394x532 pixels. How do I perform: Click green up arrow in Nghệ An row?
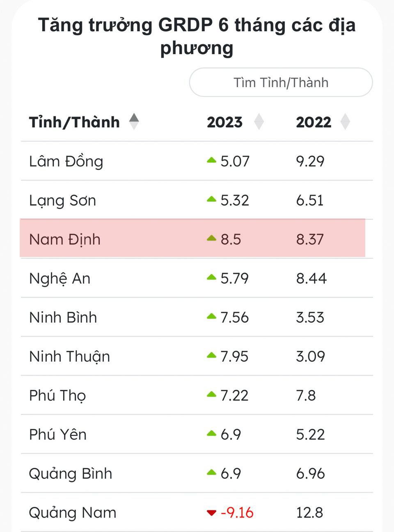tap(211, 277)
